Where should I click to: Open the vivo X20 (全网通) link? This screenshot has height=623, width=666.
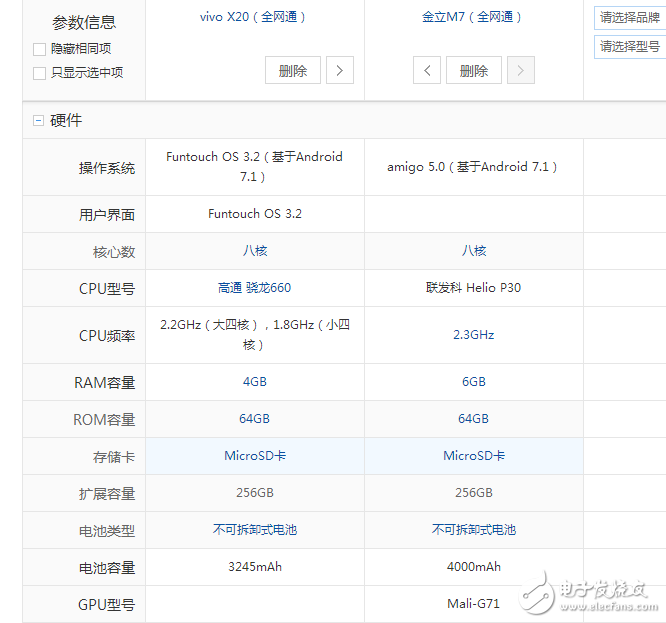[253, 17]
